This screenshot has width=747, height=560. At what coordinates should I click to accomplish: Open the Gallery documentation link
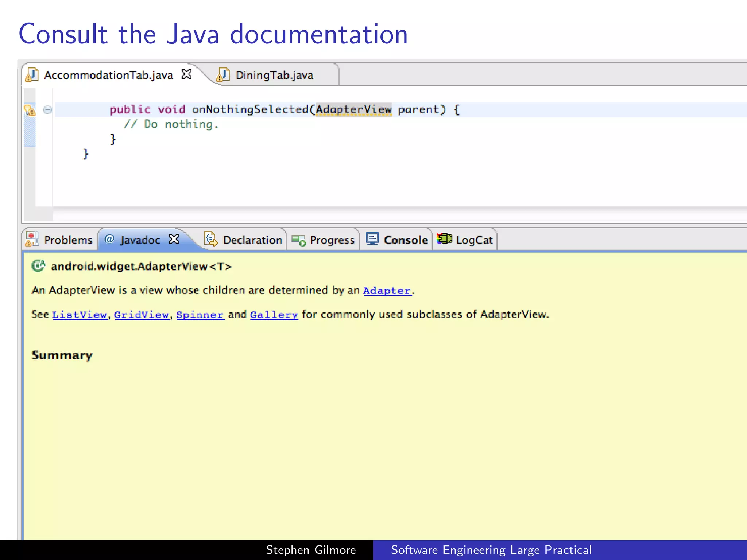274,315
